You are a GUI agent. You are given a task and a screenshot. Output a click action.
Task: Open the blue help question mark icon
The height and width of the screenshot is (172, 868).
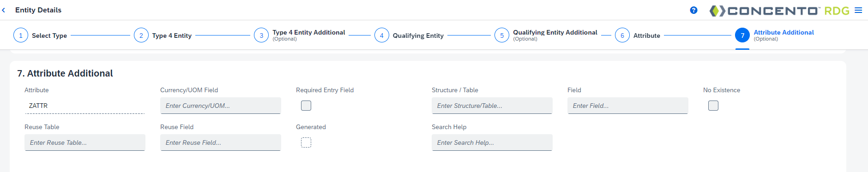tap(693, 10)
